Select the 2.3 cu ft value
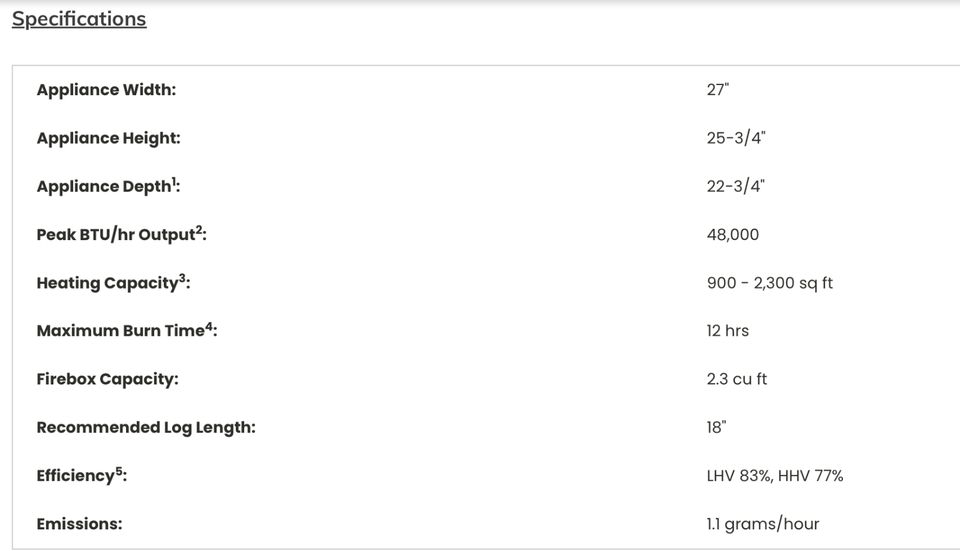The width and height of the screenshot is (960, 551). pos(736,379)
